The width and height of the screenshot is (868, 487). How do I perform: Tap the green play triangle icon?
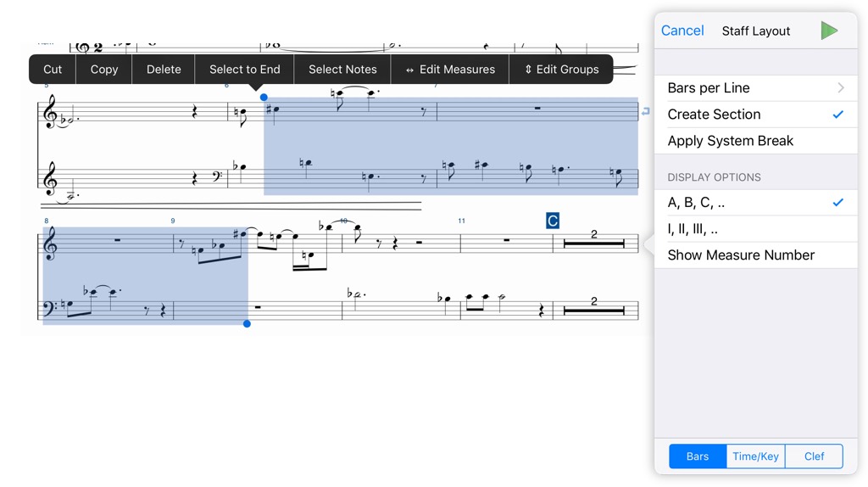click(x=829, y=31)
